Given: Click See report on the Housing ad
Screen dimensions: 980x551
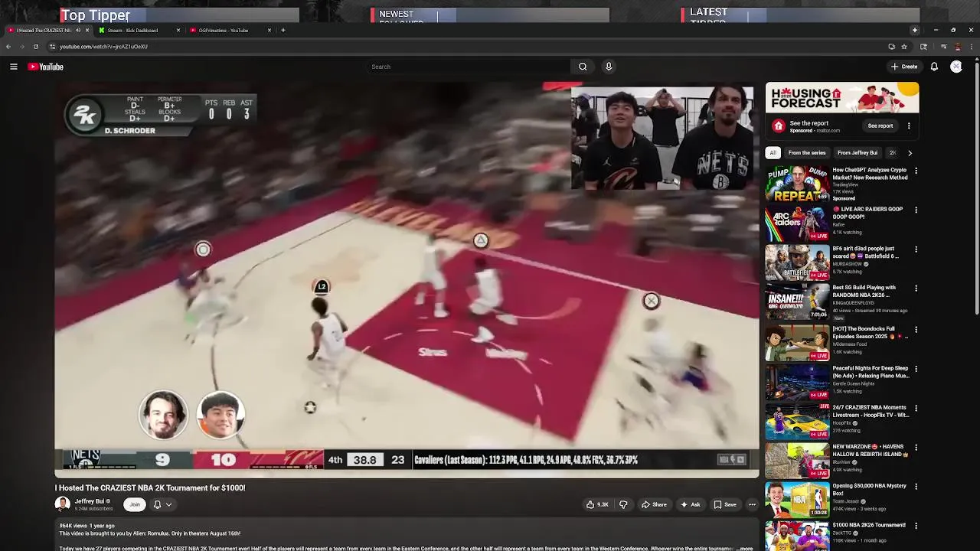Looking at the screenshot, I should click(x=880, y=126).
